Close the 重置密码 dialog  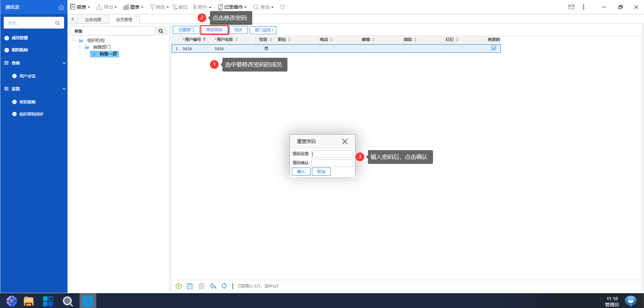(x=345, y=141)
